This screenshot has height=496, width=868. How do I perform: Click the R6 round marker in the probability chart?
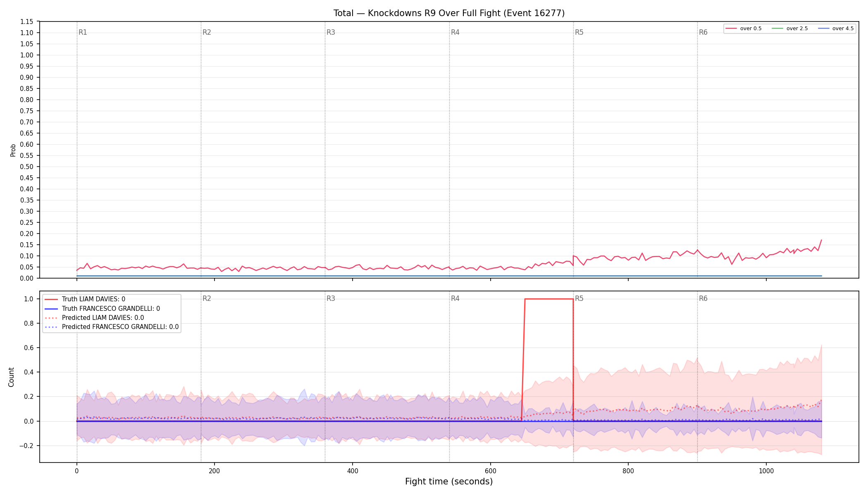703,32
